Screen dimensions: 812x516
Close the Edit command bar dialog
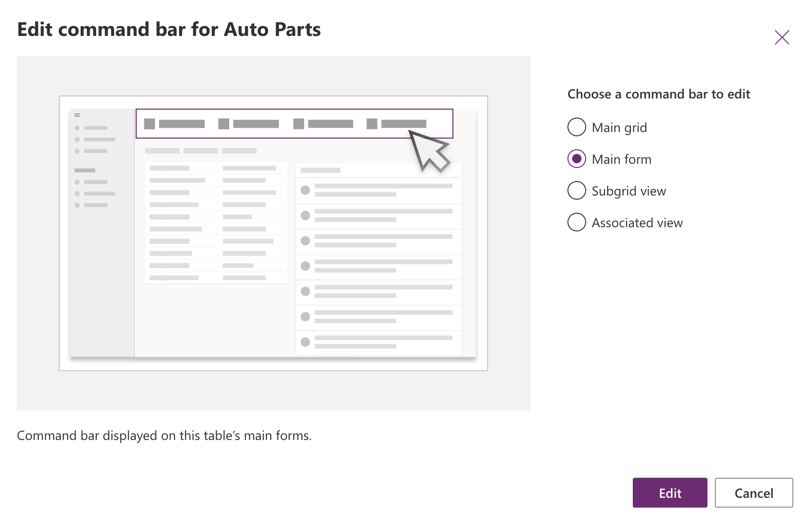[x=782, y=37]
